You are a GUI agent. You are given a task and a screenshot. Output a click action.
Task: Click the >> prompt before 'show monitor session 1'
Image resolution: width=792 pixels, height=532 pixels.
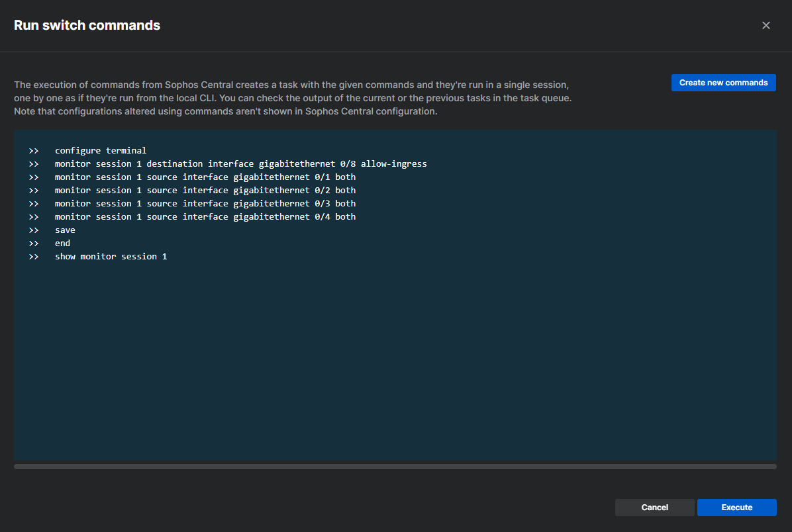point(34,256)
